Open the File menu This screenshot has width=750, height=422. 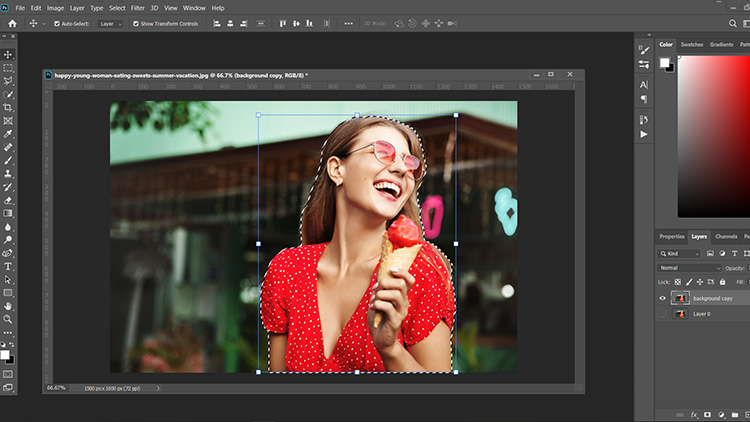pos(20,8)
